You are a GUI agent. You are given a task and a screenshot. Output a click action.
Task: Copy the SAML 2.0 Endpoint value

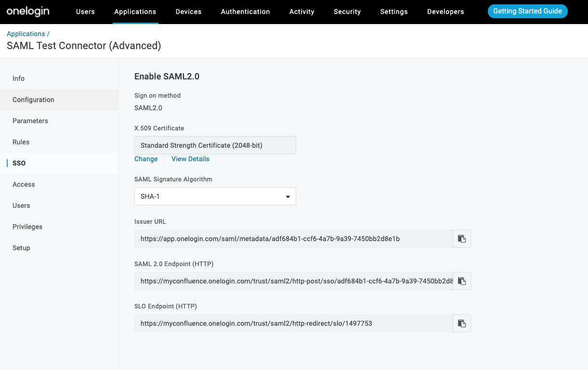click(462, 281)
